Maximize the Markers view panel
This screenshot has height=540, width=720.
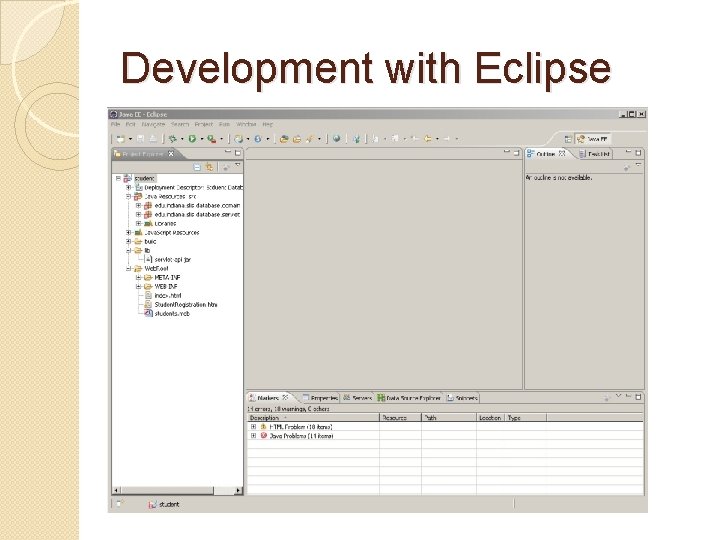pos(638,396)
